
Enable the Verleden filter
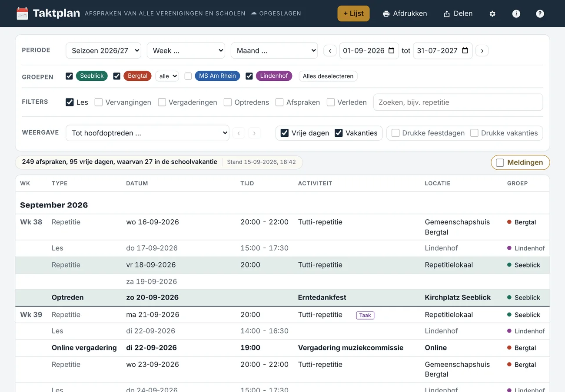point(331,102)
